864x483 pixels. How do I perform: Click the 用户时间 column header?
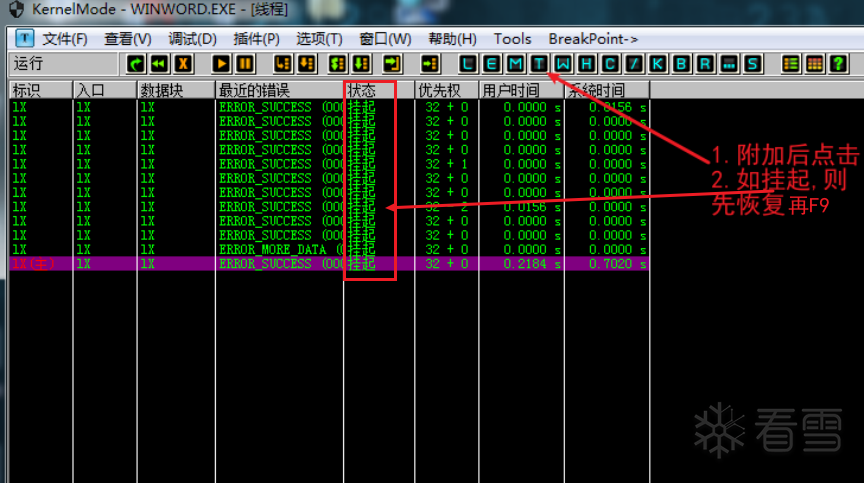pyautogui.click(x=522, y=90)
